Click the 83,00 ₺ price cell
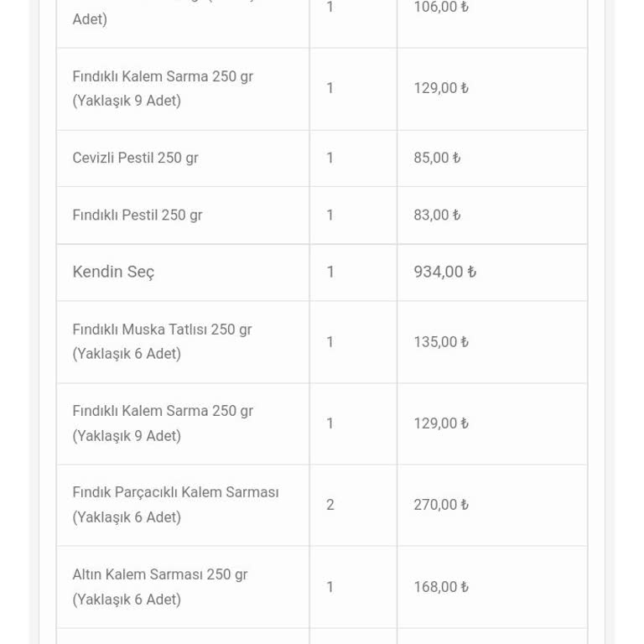 437,215
